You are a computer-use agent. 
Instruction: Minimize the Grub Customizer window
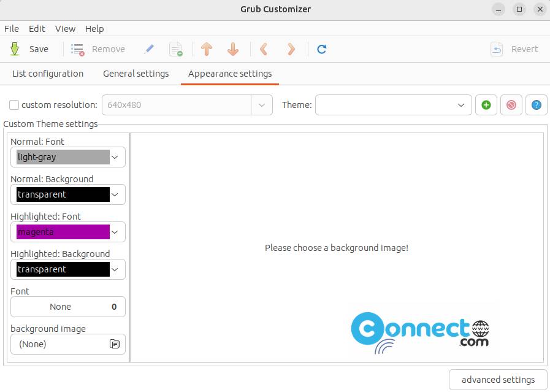498,9
